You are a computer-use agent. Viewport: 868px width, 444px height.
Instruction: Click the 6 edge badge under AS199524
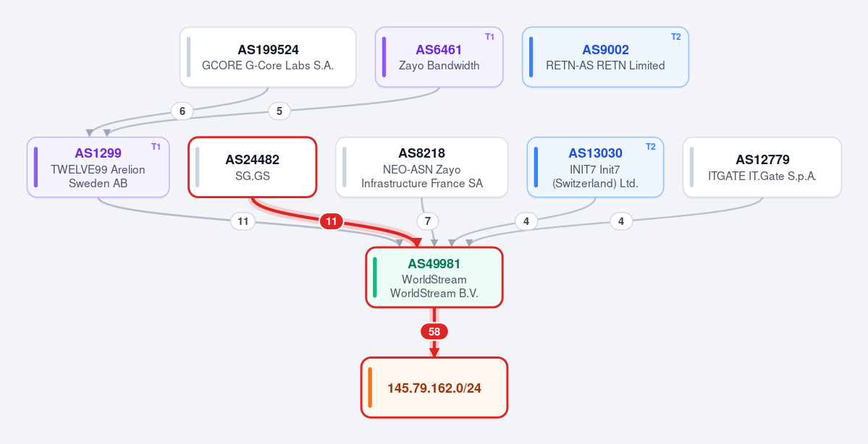coord(182,111)
